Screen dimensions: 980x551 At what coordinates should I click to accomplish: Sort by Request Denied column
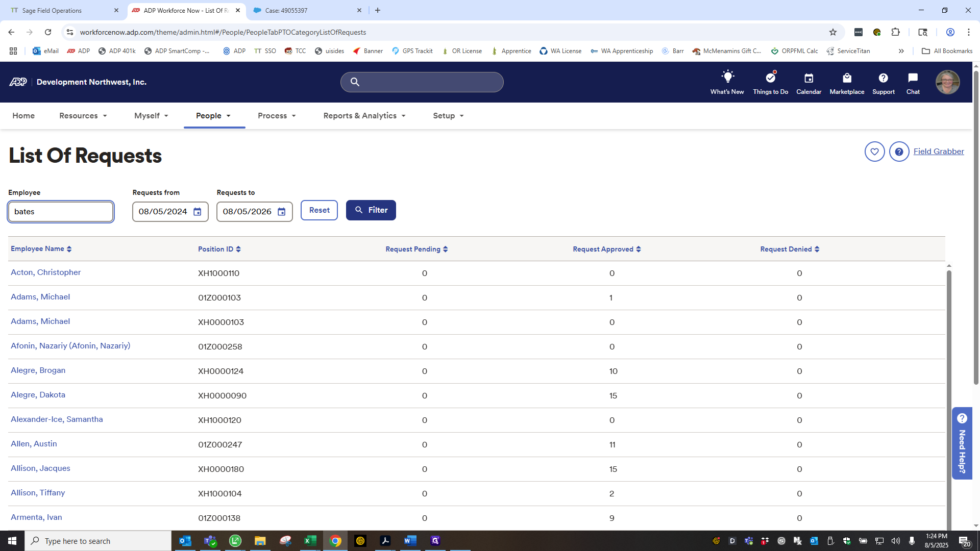(x=790, y=249)
